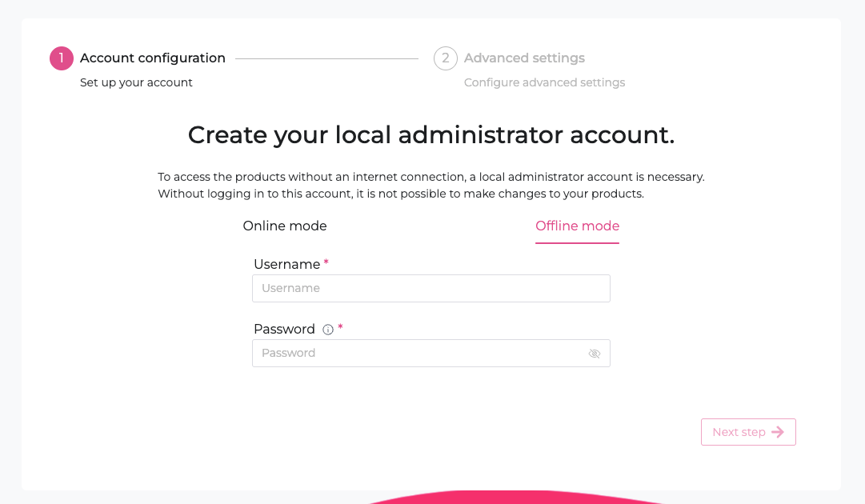Click the arrow icon in Next step
Image resolution: width=865 pixels, height=504 pixels.
[778, 432]
